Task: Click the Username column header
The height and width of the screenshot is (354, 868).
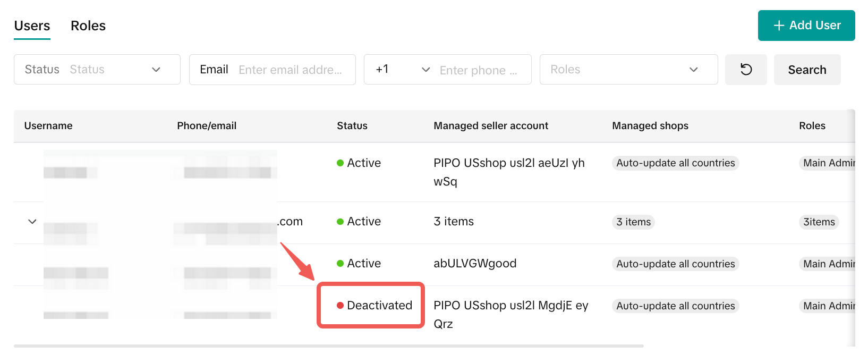Action: [x=48, y=126]
